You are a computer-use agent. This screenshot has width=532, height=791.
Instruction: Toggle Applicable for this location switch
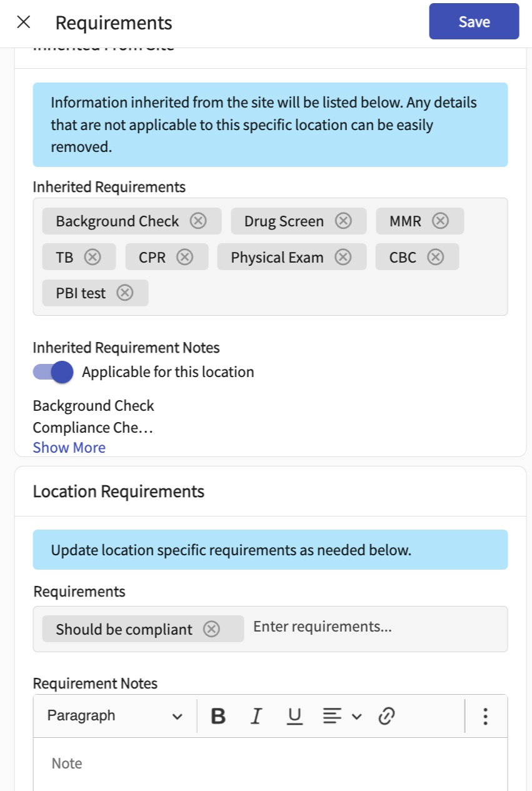coord(54,372)
